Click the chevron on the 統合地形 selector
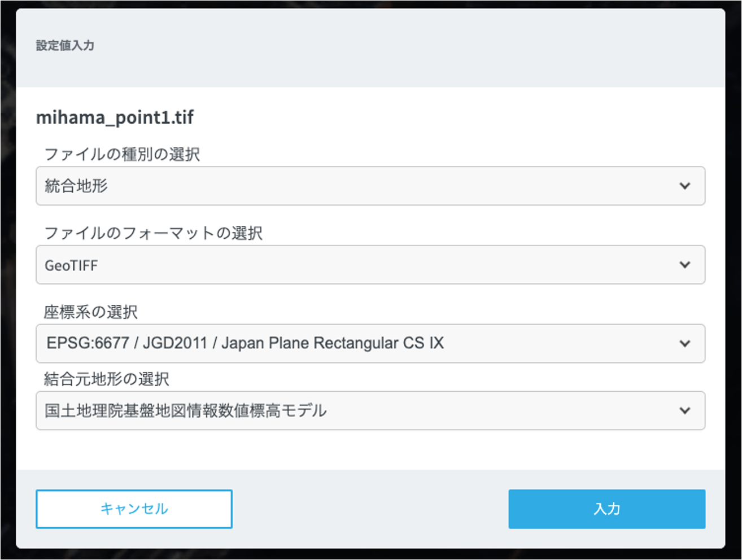 tap(685, 186)
